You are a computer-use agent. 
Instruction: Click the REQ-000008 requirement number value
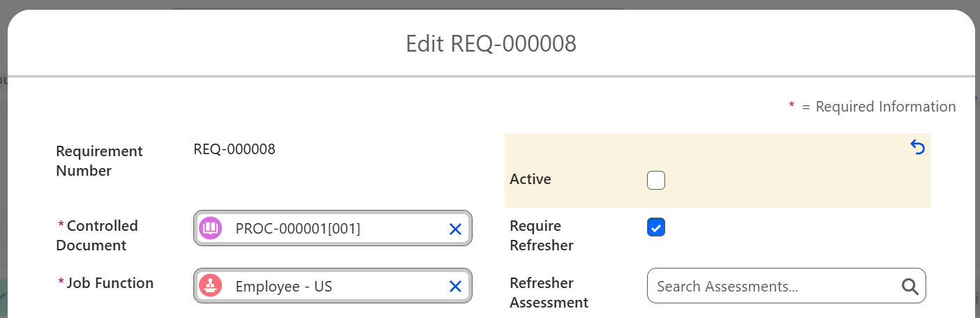click(x=234, y=149)
